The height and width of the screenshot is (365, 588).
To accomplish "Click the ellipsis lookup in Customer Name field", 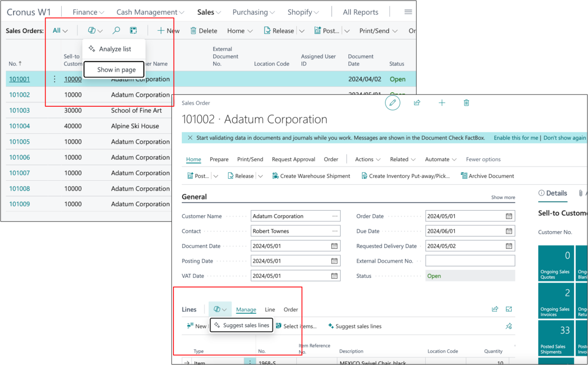I will 335,216.
